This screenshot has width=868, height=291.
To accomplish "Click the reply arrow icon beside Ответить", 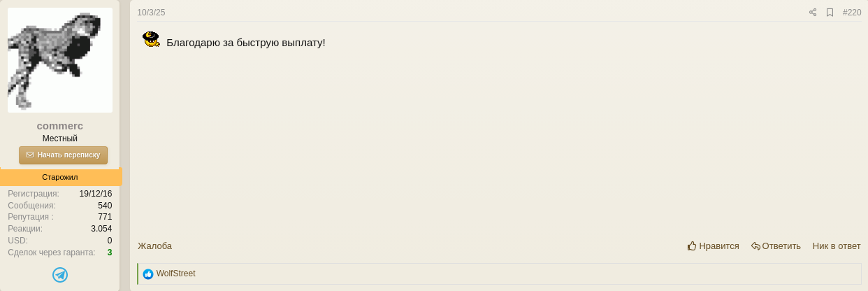I will (x=755, y=246).
